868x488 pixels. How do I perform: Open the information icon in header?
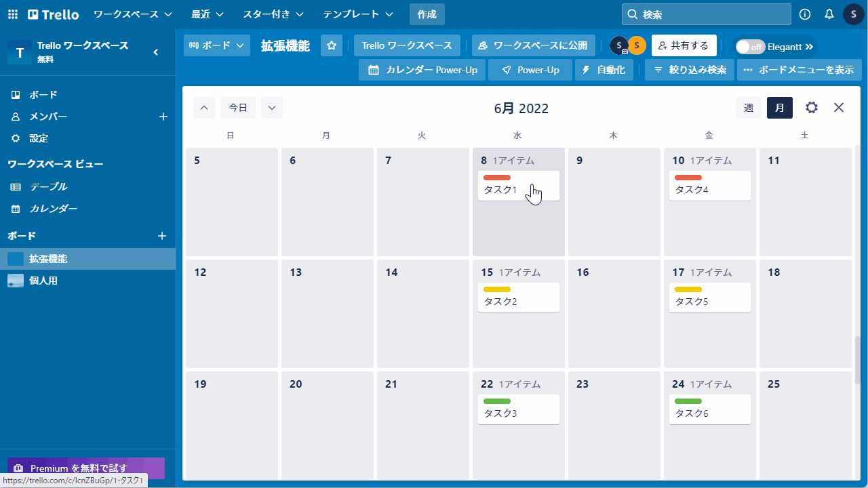(x=805, y=14)
